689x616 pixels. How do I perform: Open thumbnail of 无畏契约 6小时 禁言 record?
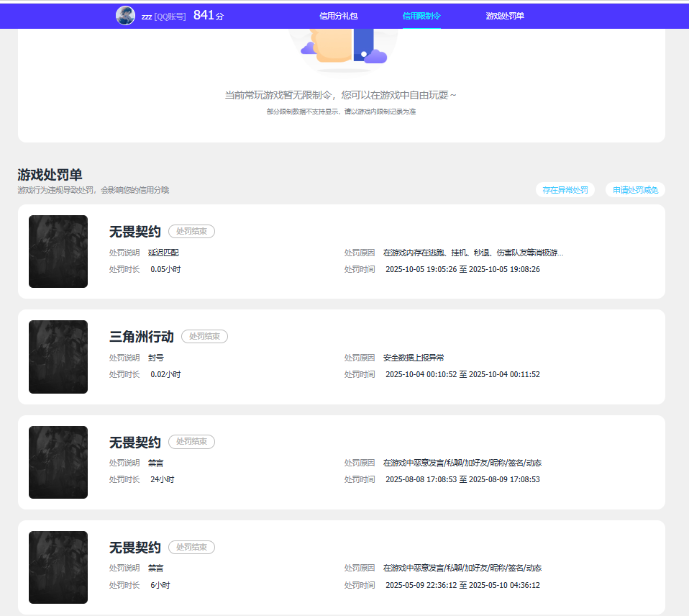(x=58, y=567)
